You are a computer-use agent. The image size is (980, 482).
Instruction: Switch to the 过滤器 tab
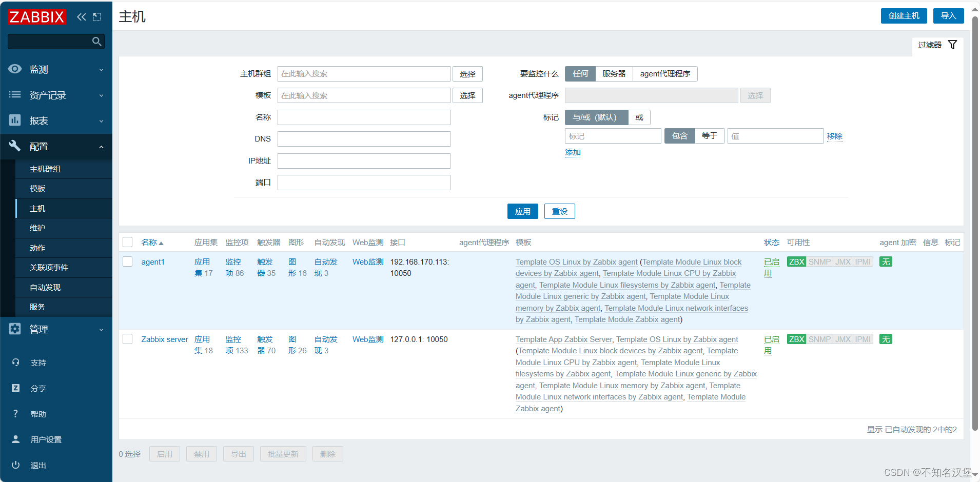[937, 45]
